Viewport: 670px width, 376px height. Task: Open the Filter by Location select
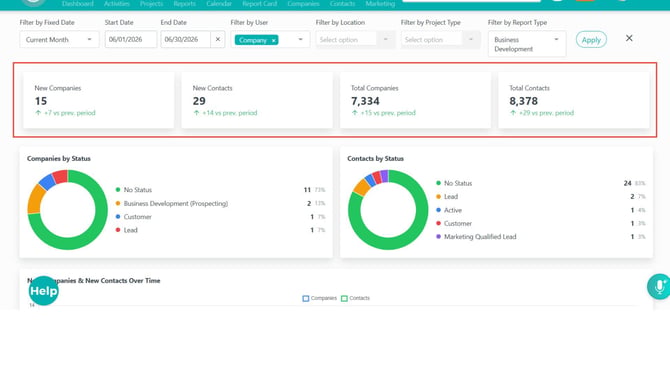[355, 39]
